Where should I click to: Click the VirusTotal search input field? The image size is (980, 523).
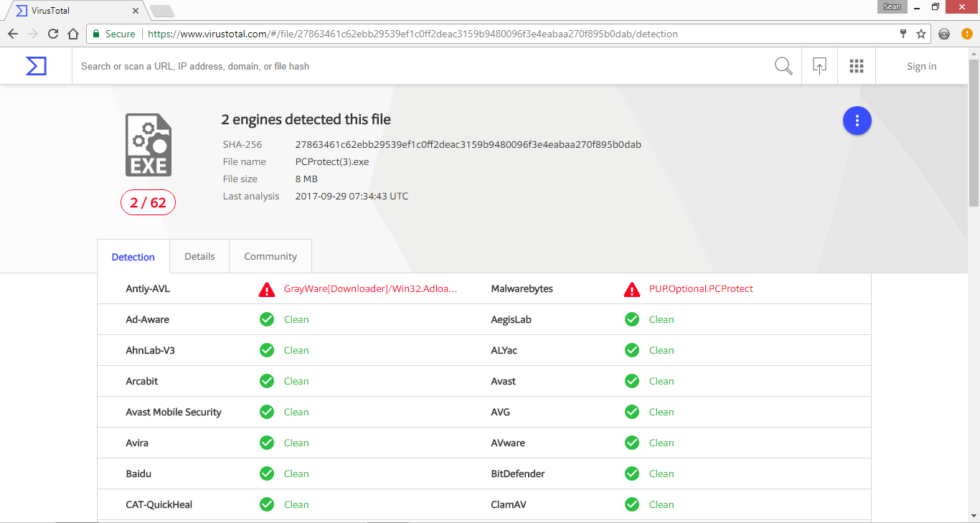(416, 66)
